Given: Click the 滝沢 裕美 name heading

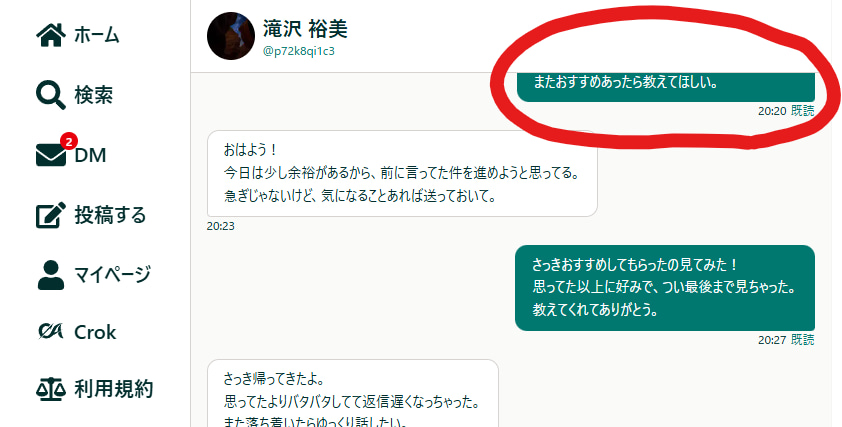Looking at the screenshot, I should click(x=305, y=29).
